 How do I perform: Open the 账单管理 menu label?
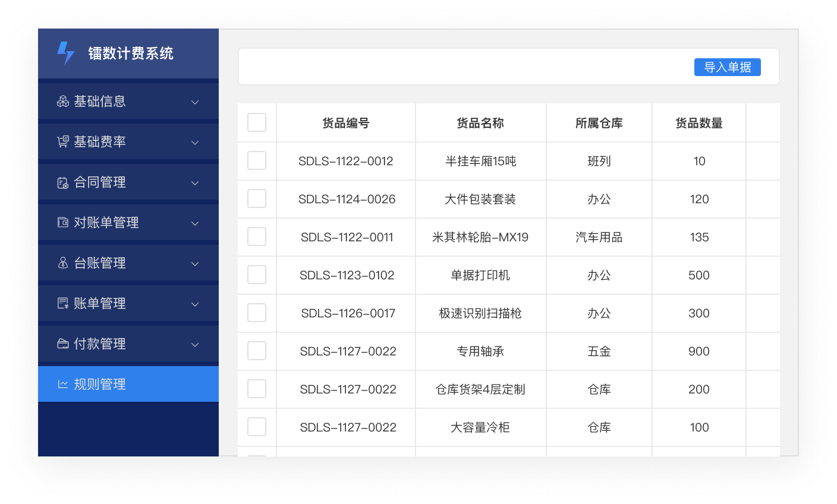tap(100, 303)
